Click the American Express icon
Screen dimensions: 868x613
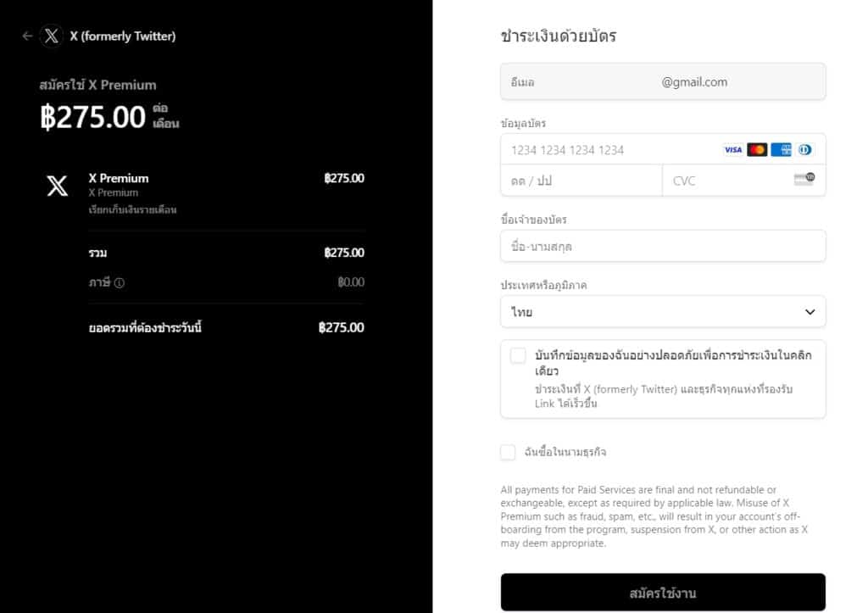click(781, 150)
